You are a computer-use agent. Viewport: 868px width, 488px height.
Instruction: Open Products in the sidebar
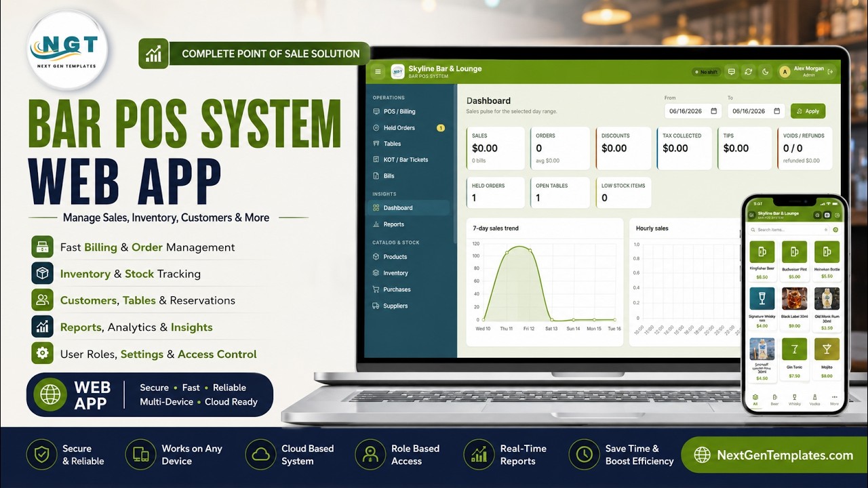(410, 257)
